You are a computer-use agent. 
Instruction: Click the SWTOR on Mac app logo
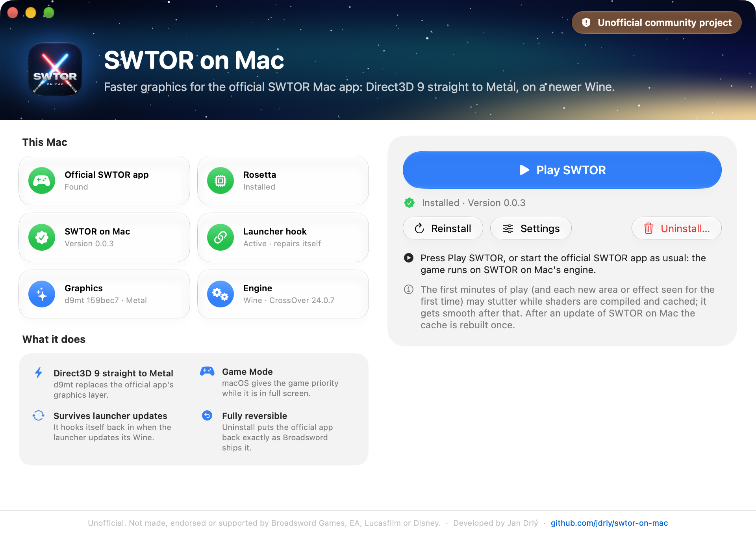(55, 69)
